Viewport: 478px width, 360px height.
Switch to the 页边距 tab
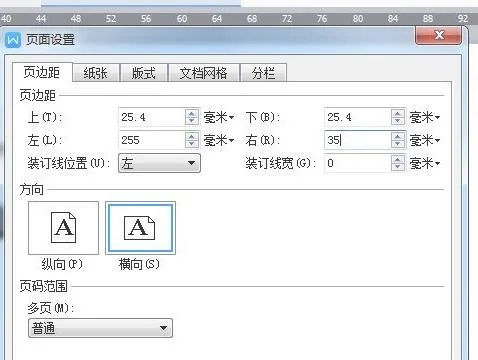click(x=42, y=72)
